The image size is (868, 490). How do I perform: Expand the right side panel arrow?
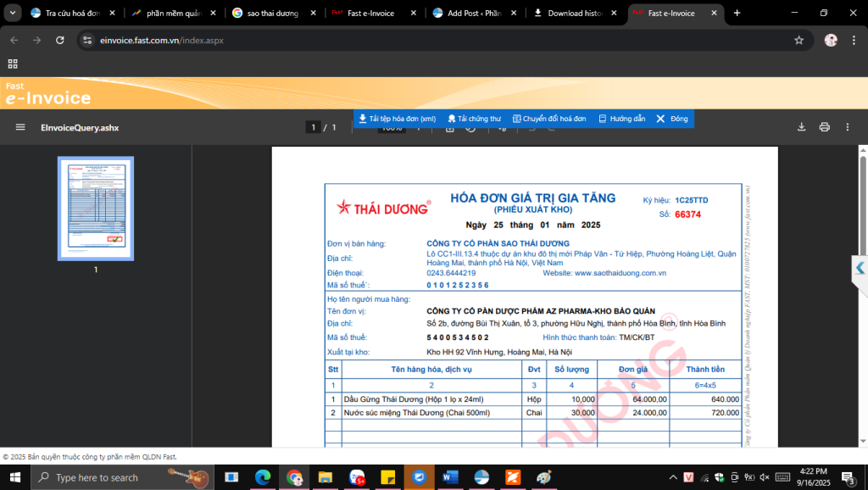point(860,268)
